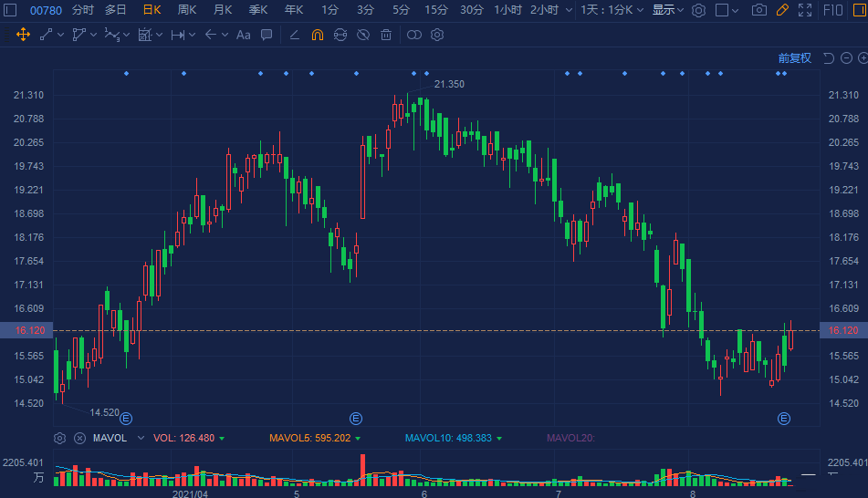Click the overlapping circles compare icon
The height and width of the screenshot is (498, 868).
(414, 35)
